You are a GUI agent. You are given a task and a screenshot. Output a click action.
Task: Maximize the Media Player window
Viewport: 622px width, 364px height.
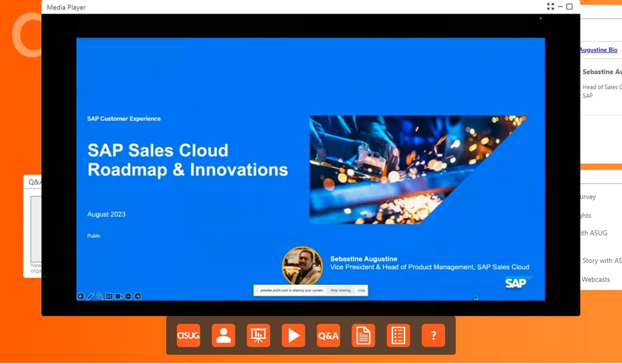pos(570,7)
